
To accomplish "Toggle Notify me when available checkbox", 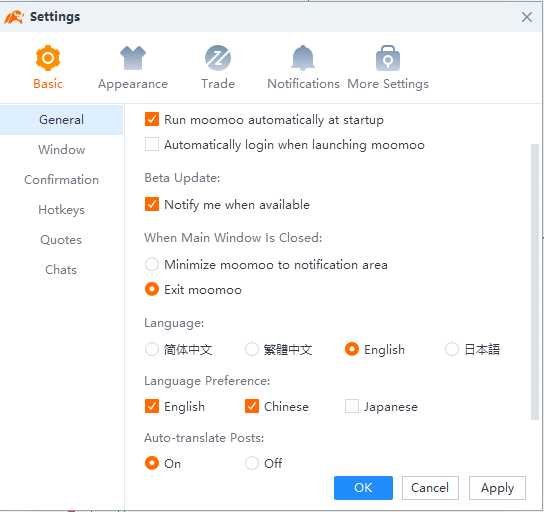I will coord(152,204).
